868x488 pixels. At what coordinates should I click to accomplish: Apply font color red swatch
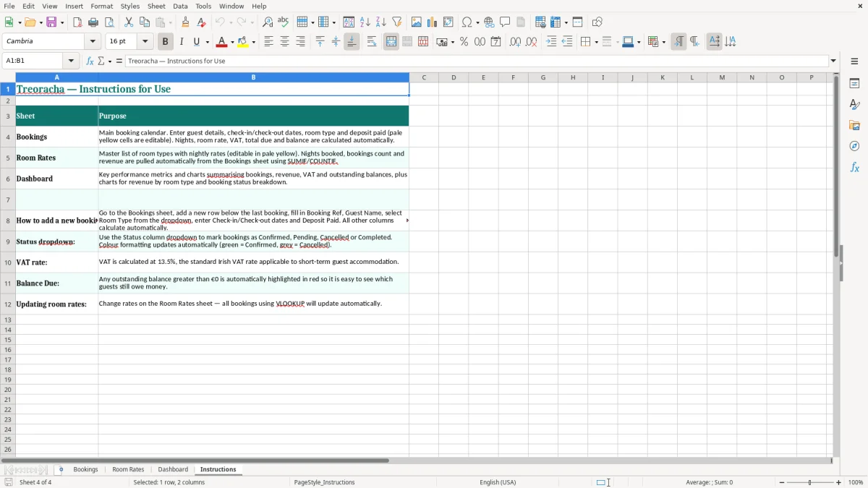point(222,42)
